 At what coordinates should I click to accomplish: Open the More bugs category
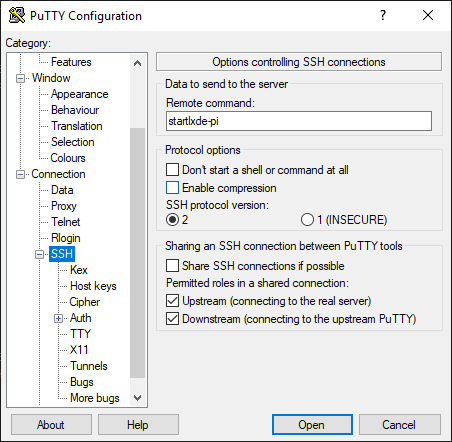[95, 398]
